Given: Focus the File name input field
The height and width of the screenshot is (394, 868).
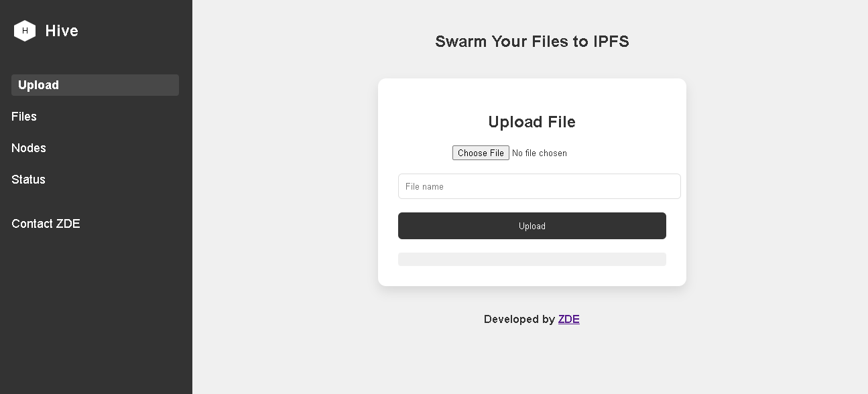Looking at the screenshot, I should coord(539,186).
